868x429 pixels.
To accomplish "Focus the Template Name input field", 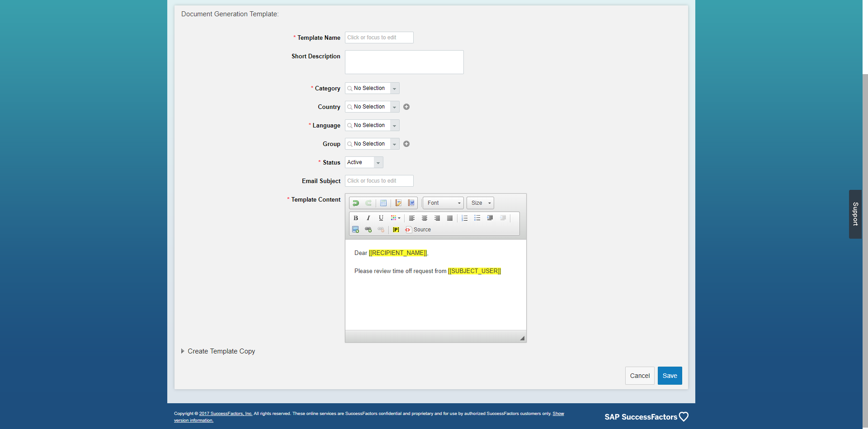I will (379, 38).
